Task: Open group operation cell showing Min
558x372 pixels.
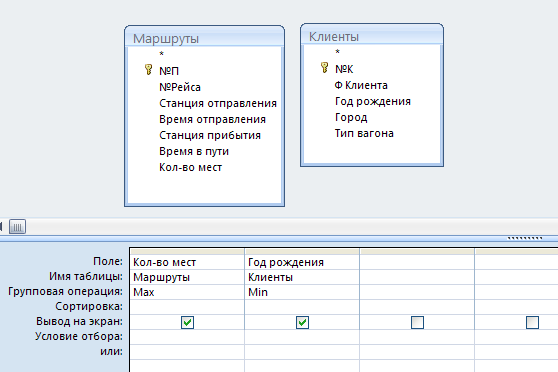Action: coord(302,292)
